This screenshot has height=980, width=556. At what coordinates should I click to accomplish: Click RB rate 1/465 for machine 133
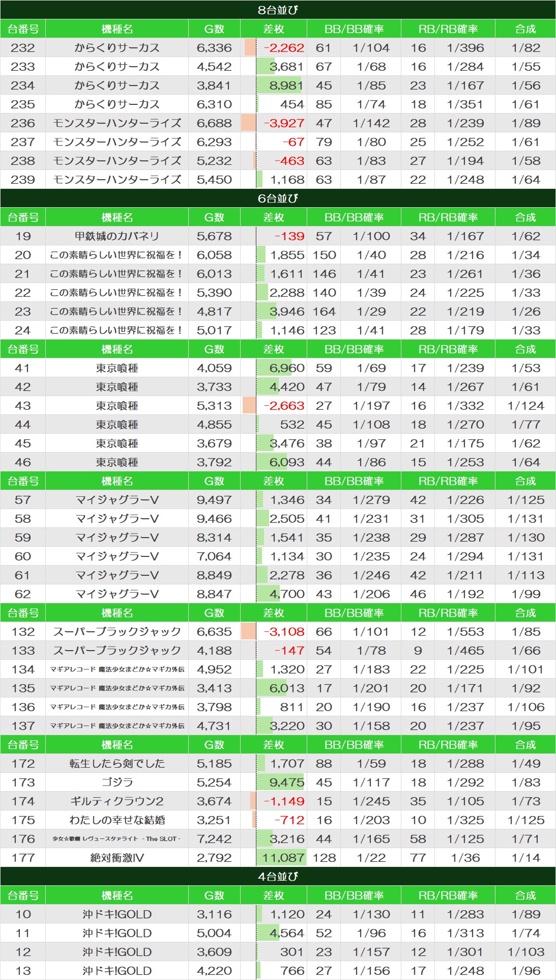click(465, 651)
